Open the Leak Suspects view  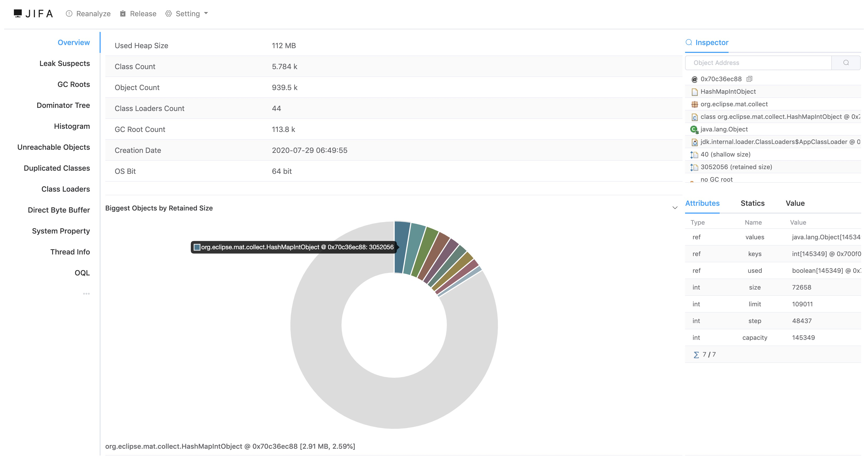coord(65,63)
